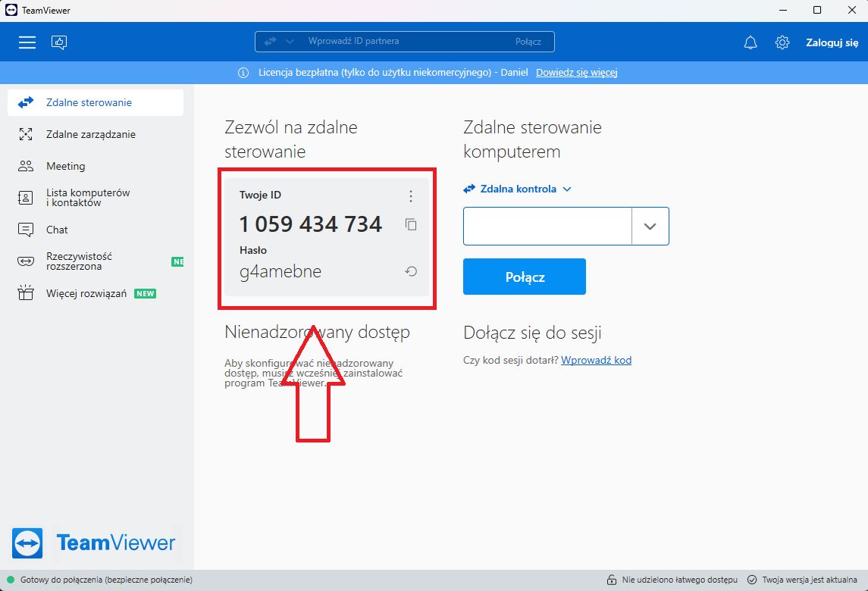The width and height of the screenshot is (868, 591).
Task: Click the Meeting people icon
Action: 26,166
